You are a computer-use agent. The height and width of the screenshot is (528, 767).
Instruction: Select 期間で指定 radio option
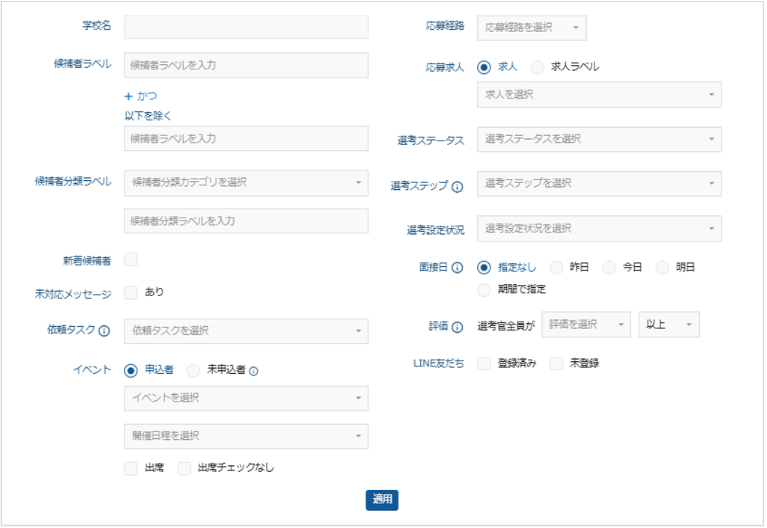[x=484, y=290]
